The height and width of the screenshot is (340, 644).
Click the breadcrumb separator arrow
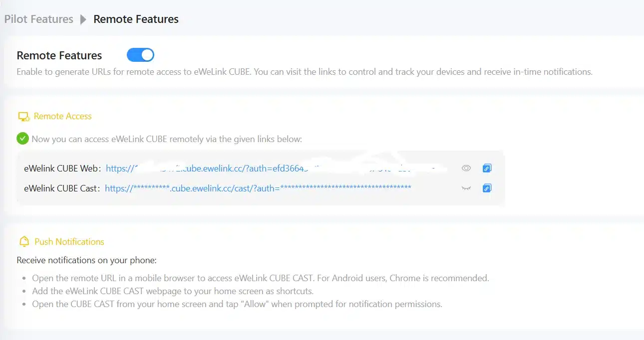click(x=83, y=19)
